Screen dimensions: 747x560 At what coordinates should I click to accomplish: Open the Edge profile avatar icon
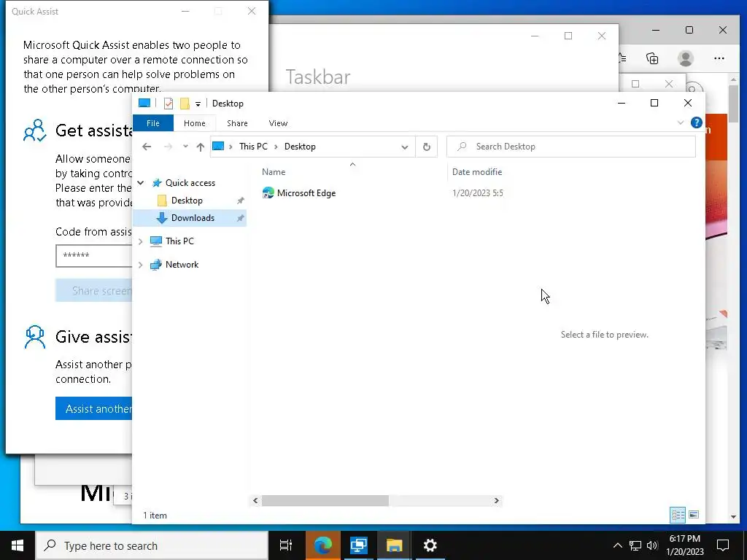(685, 58)
